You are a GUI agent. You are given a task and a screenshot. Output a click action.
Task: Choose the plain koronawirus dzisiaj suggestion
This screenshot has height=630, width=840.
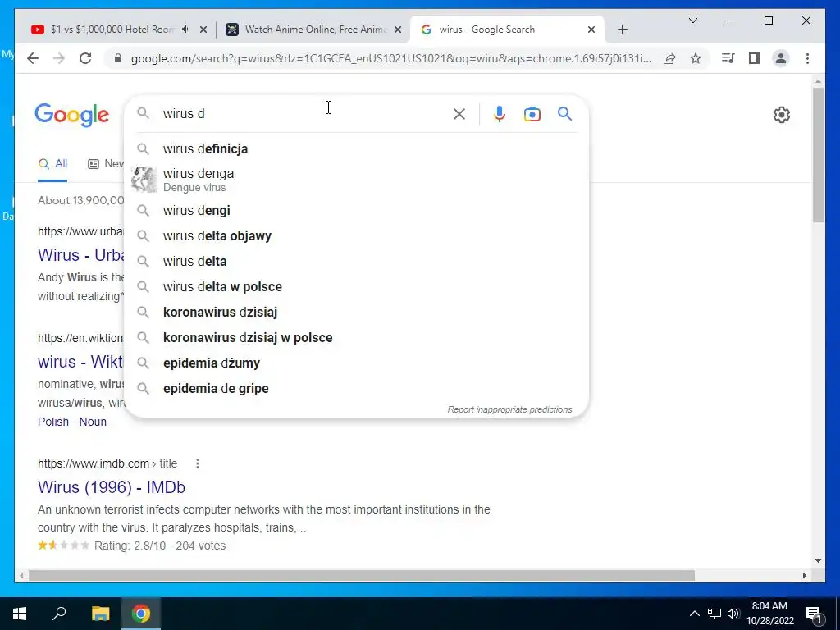click(x=356, y=312)
